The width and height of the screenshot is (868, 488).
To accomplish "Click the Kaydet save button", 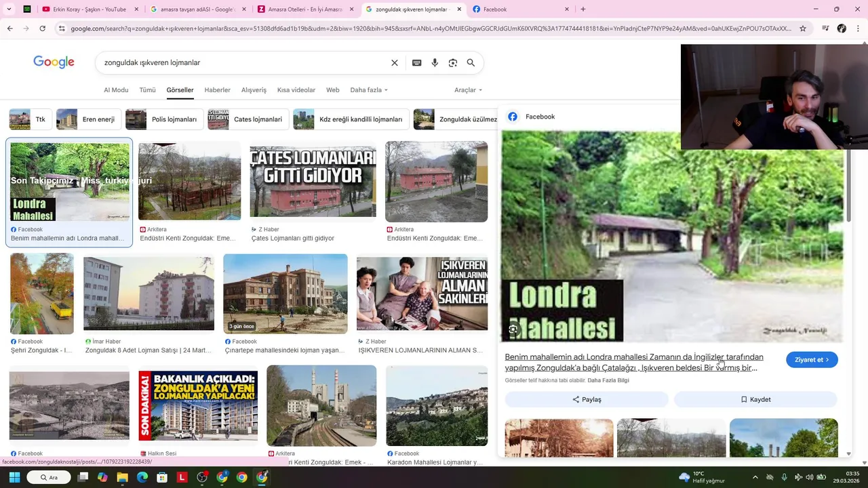I will (755, 399).
